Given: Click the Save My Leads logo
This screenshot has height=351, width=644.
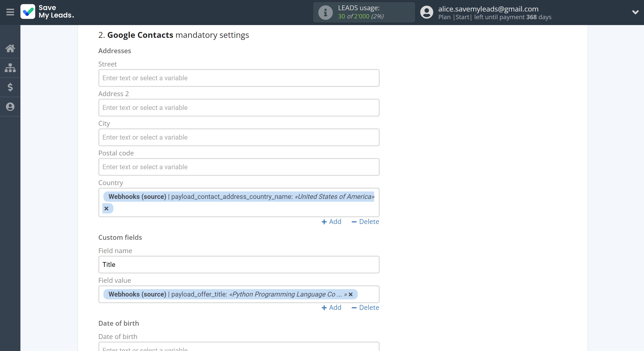Looking at the screenshot, I should (x=47, y=12).
